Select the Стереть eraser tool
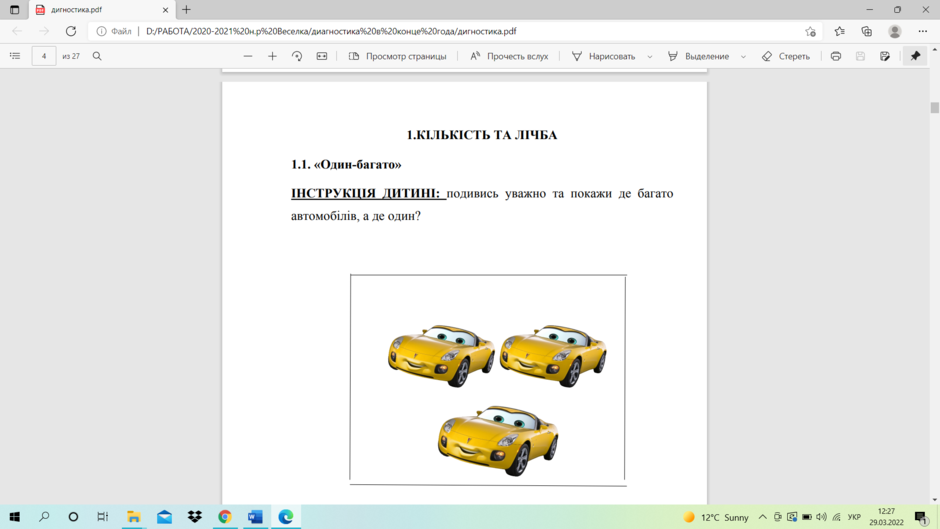The height and width of the screenshot is (529, 940). (786, 56)
